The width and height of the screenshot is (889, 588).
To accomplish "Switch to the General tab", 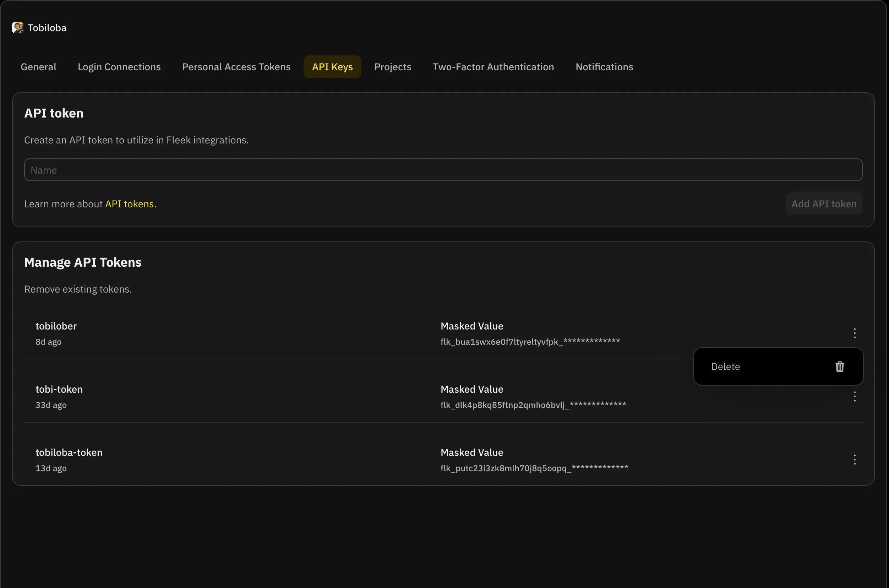I will (38, 67).
